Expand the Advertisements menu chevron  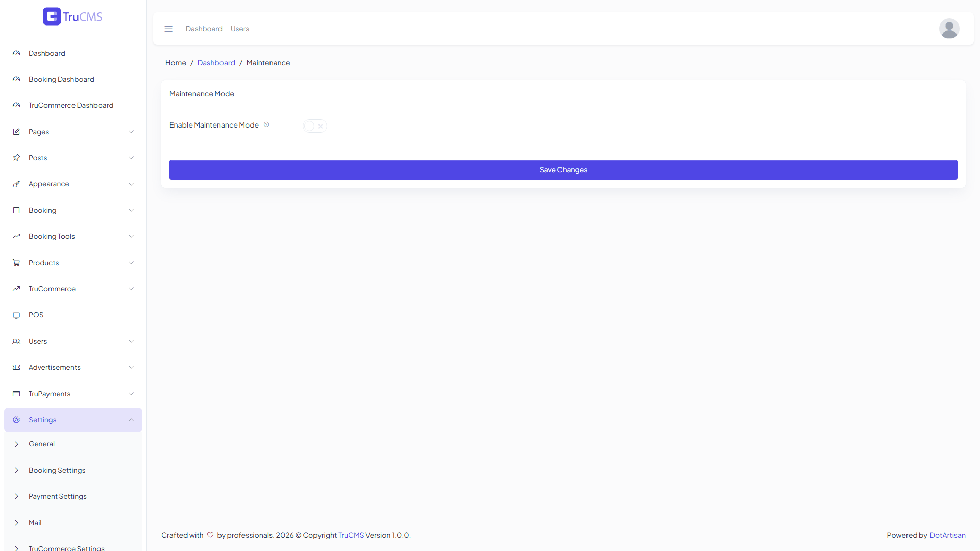point(131,367)
